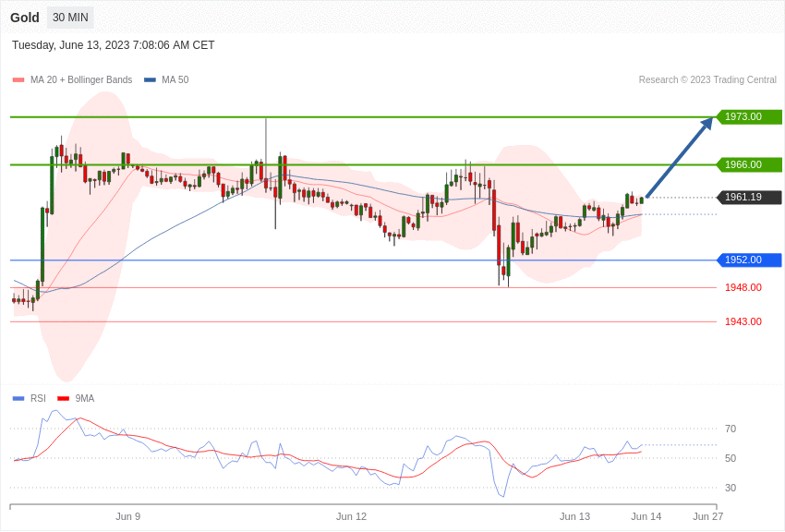785x532 pixels.
Task: Click the blue arrowhead pointing to 1973.00
Action: [x=706, y=123]
